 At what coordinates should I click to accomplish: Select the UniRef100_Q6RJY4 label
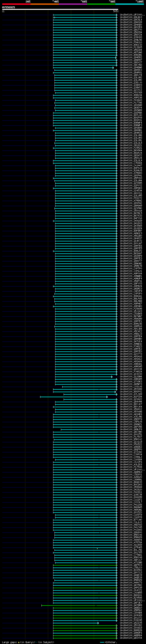[x=131, y=75]
